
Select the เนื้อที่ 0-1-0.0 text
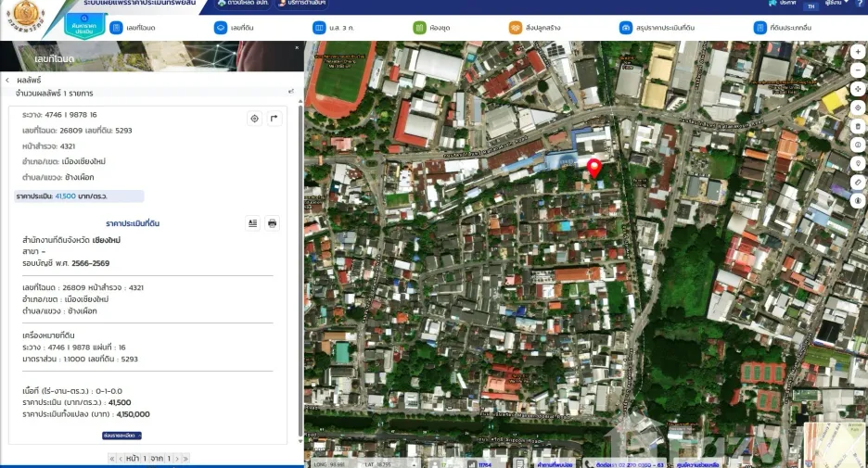click(72, 391)
